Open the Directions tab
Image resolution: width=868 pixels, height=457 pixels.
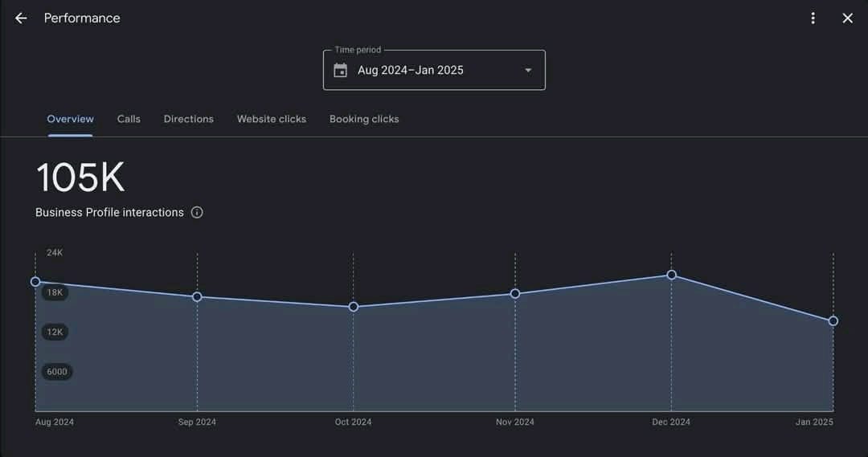(189, 119)
